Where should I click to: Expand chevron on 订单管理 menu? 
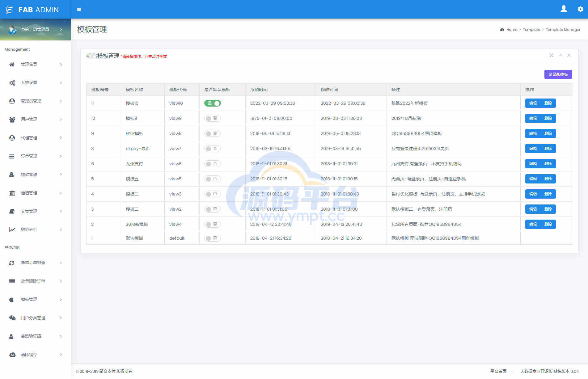point(61,156)
